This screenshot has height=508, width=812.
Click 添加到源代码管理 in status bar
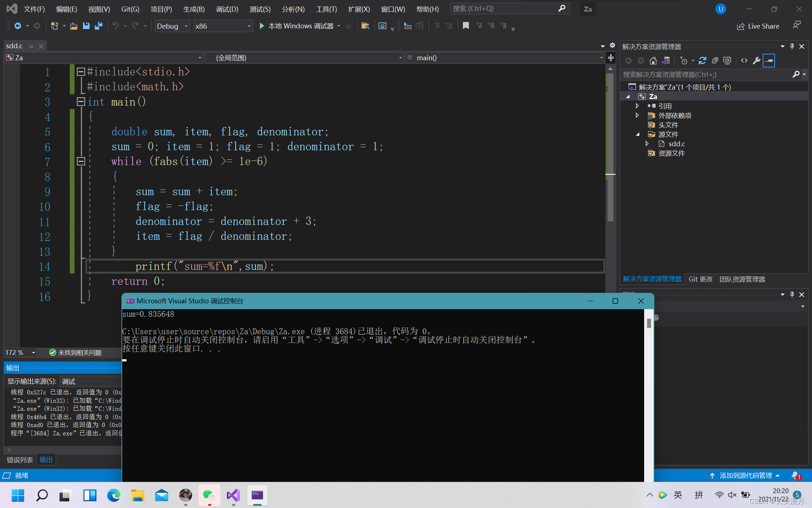(x=745, y=475)
